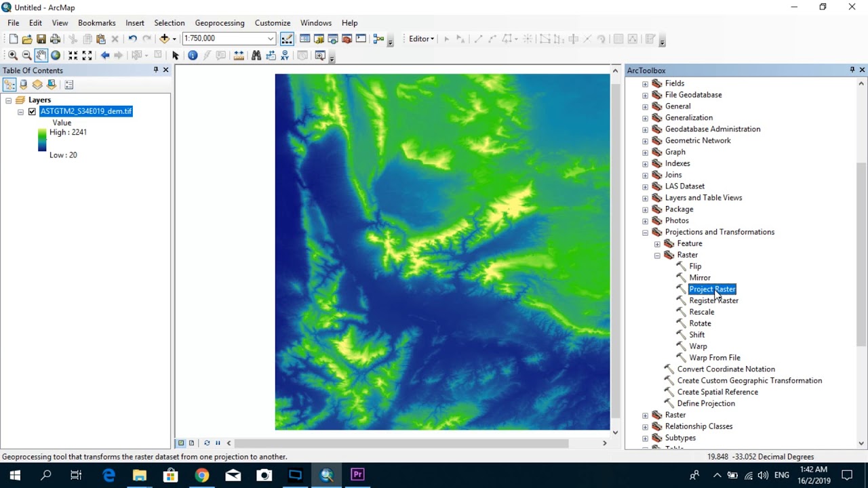868x488 pixels.
Task: Toggle Pause Drawing button
Action: [x=218, y=443]
